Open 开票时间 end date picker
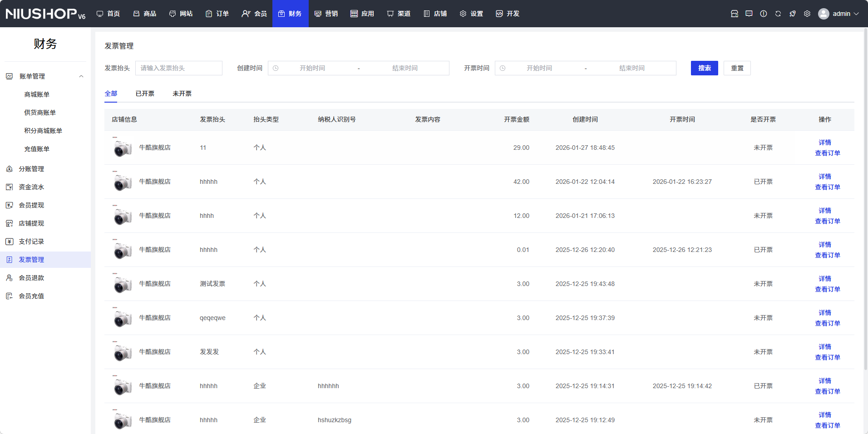Viewport: 868px width, 434px height. click(631, 68)
